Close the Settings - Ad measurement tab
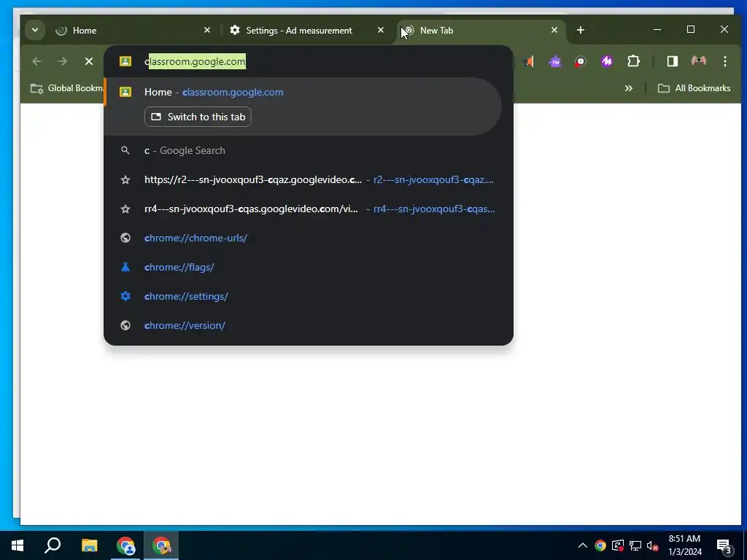This screenshot has height=560, width=747. coord(381,30)
